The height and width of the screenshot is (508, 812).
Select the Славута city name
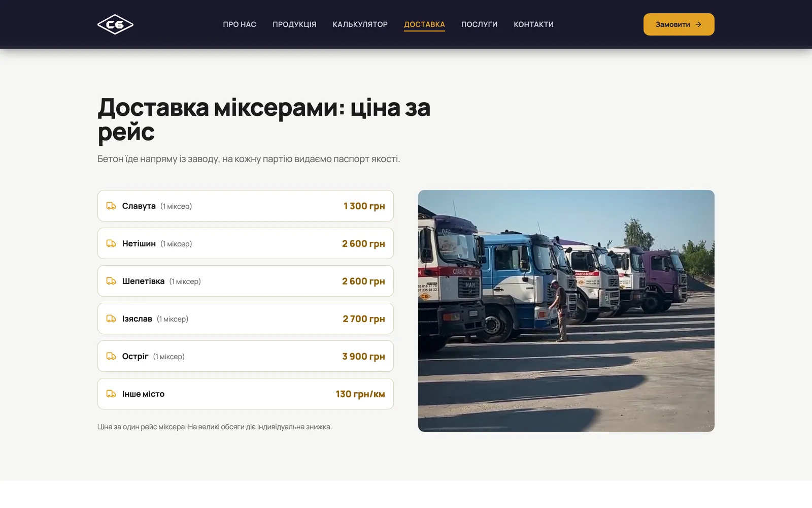click(139, 206)
